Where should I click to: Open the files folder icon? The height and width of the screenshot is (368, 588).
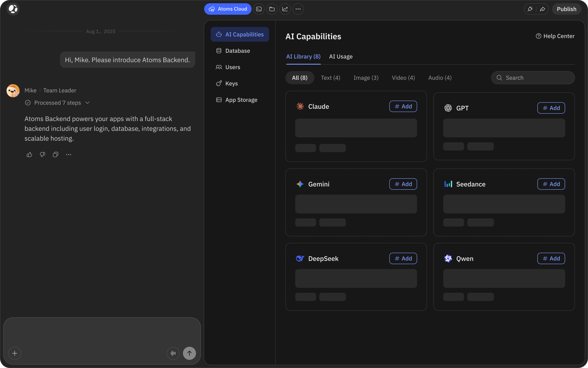click(x=272, y=9)
